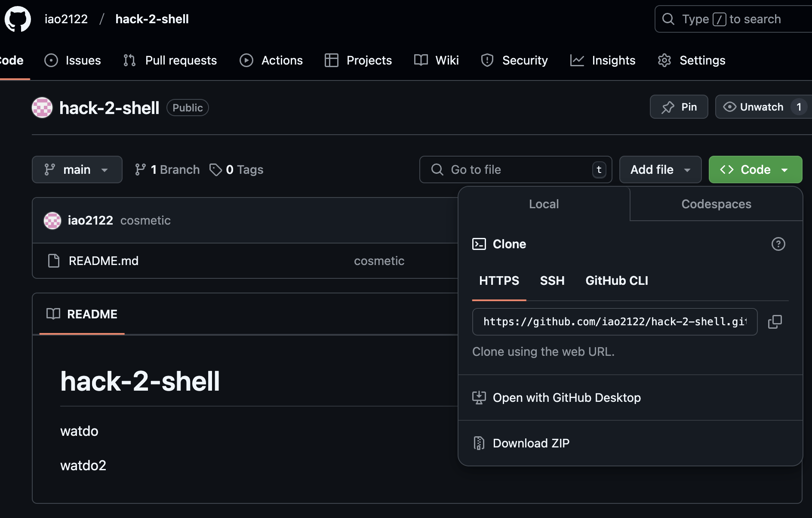Click the watdo2 text line
Image resolution: width=812 pixels, height=518 pixels.
[x=83, y=466]
